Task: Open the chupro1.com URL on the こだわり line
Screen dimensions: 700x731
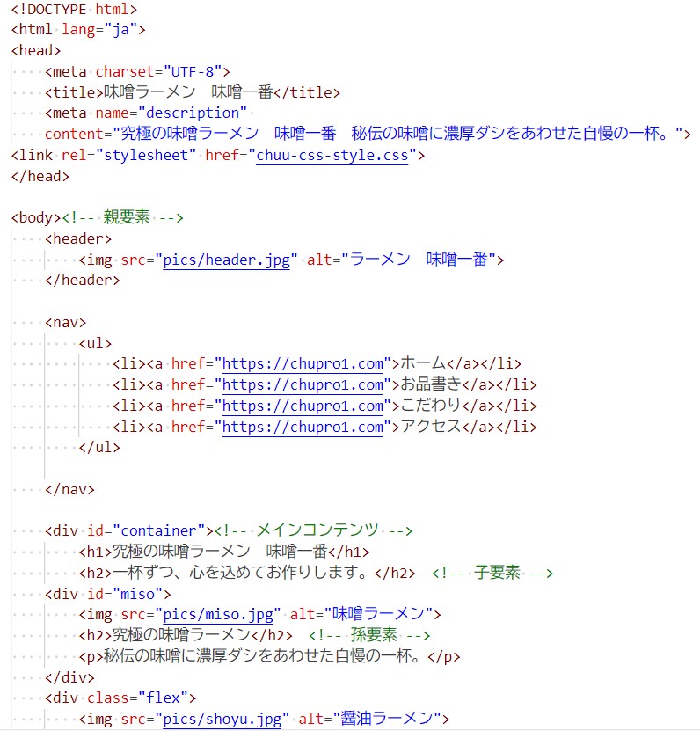Action: (x=303, y=406)
